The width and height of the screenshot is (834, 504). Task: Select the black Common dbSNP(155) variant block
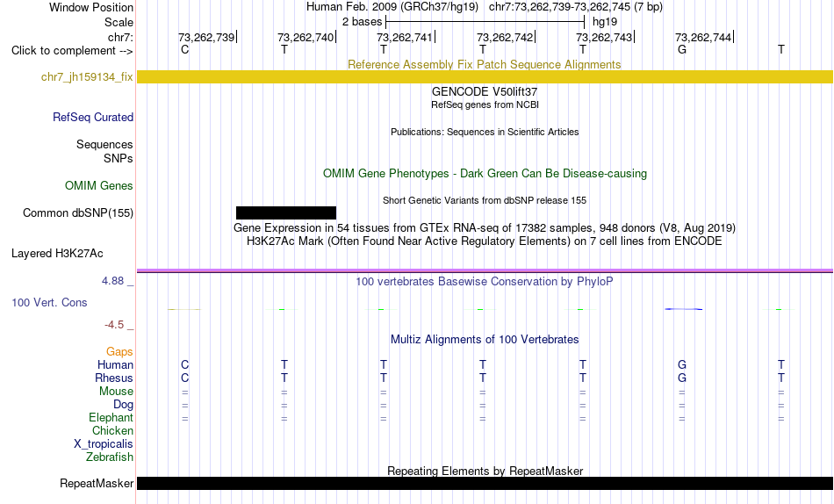tap(286, 212)
